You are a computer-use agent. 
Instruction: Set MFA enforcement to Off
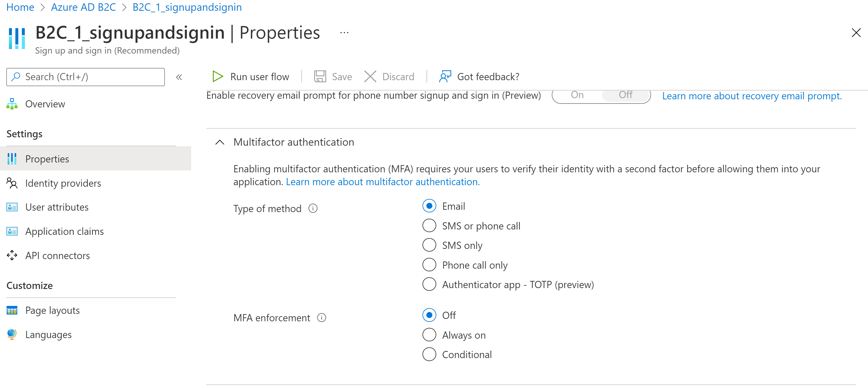(x=429, y=315)
